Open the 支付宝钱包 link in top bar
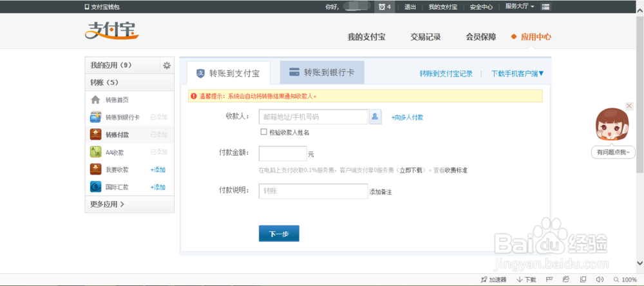The image size is (644, 286). click(x=102, y=7)
